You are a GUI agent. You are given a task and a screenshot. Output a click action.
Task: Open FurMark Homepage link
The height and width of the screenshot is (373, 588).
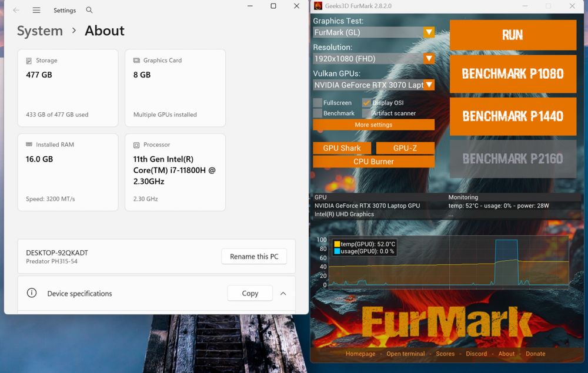[x=360, y=354]
